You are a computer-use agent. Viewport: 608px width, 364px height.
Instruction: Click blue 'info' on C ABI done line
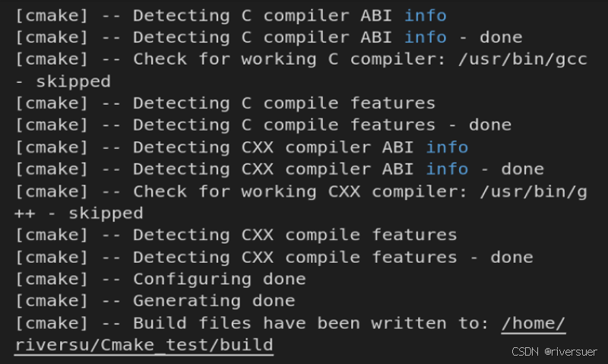click(425, 37)
